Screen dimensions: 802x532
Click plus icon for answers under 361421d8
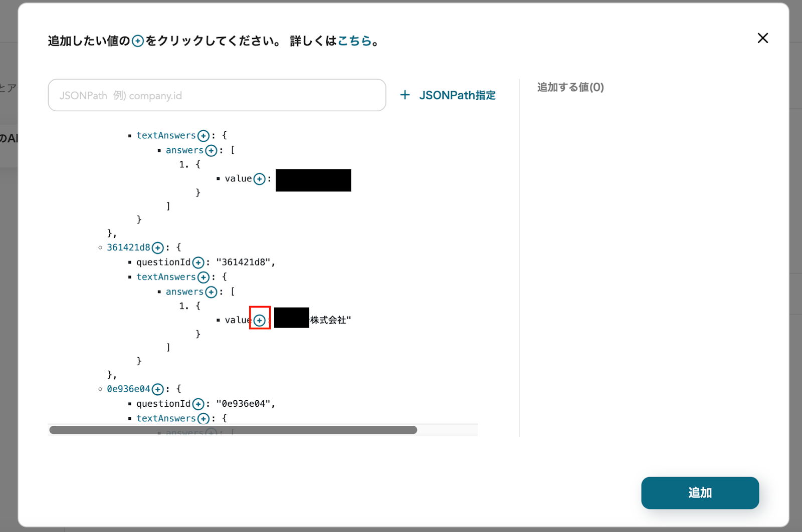click(211, 292)
